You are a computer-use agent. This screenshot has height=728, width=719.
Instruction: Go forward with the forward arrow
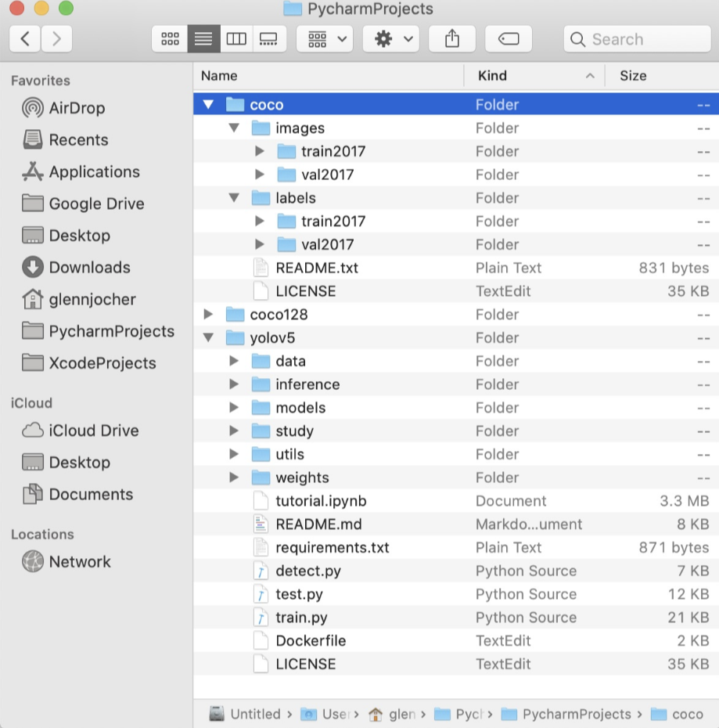(x=56, y=38)
